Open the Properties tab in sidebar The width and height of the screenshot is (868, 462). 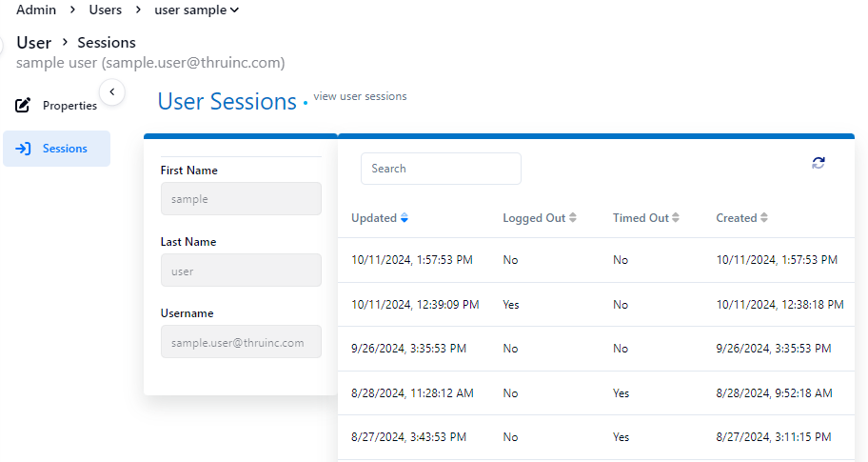click(x=69, y=106)
